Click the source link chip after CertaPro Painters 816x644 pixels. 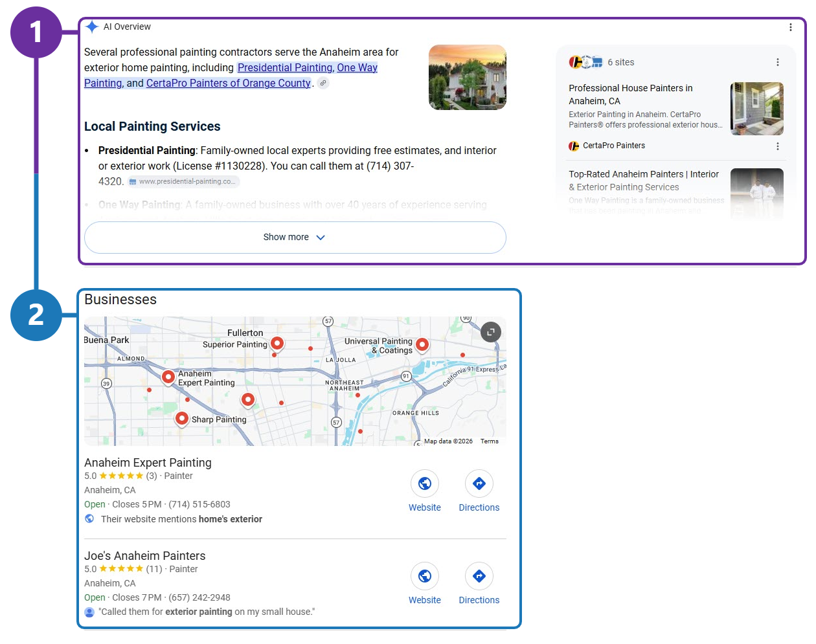(x=323, y=83)
